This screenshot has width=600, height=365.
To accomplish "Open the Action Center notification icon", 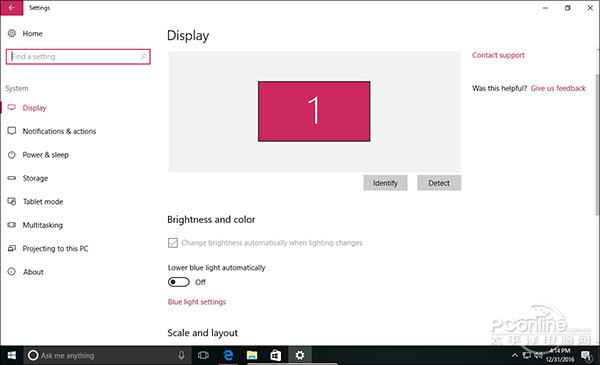I will (586, 356).
